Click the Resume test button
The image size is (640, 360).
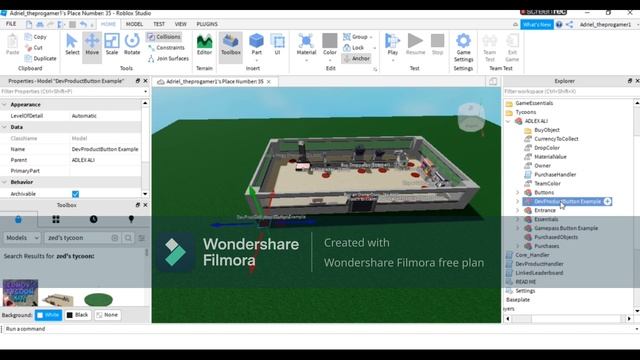pos(415,44)
